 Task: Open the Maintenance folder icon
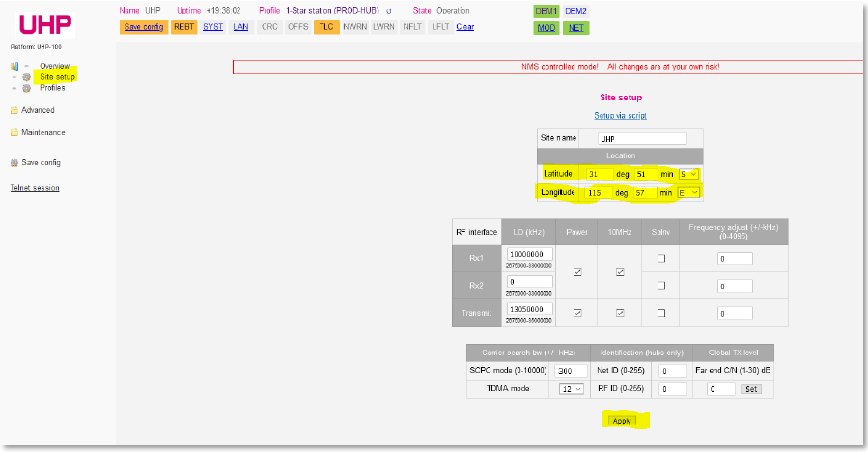[x=14, y=133]
